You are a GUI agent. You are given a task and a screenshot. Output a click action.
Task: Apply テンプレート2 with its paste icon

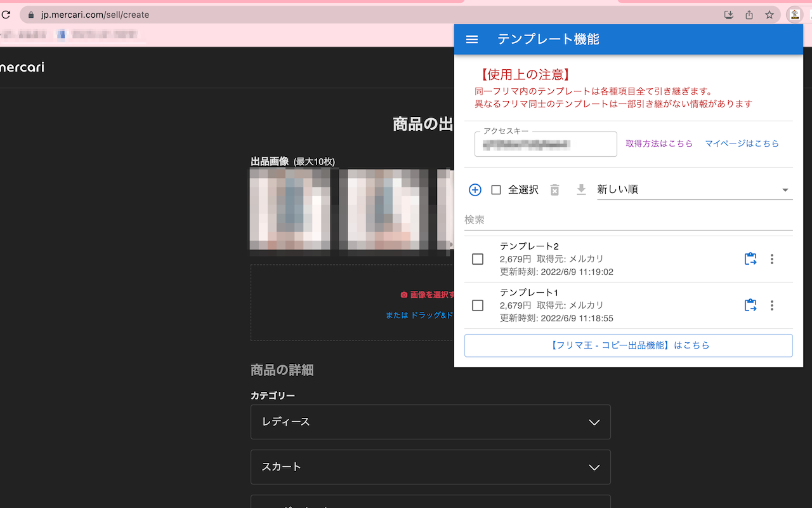coord(750,259)
